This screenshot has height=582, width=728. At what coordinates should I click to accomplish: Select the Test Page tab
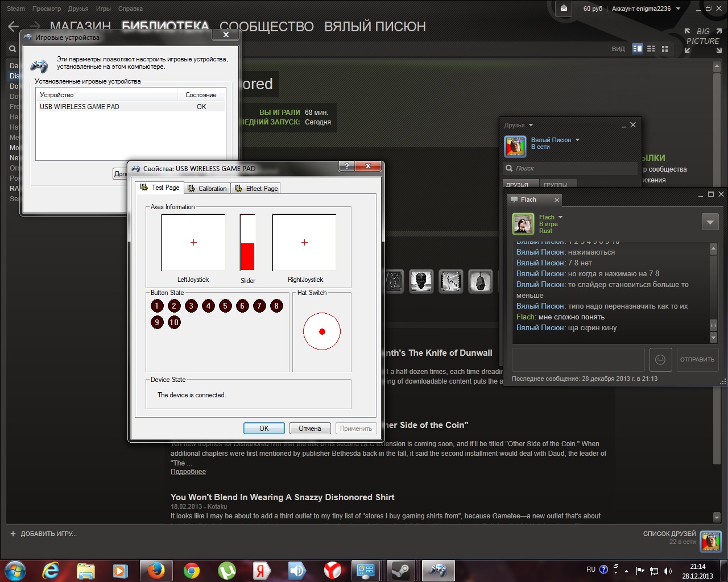(x=160, y=187)
